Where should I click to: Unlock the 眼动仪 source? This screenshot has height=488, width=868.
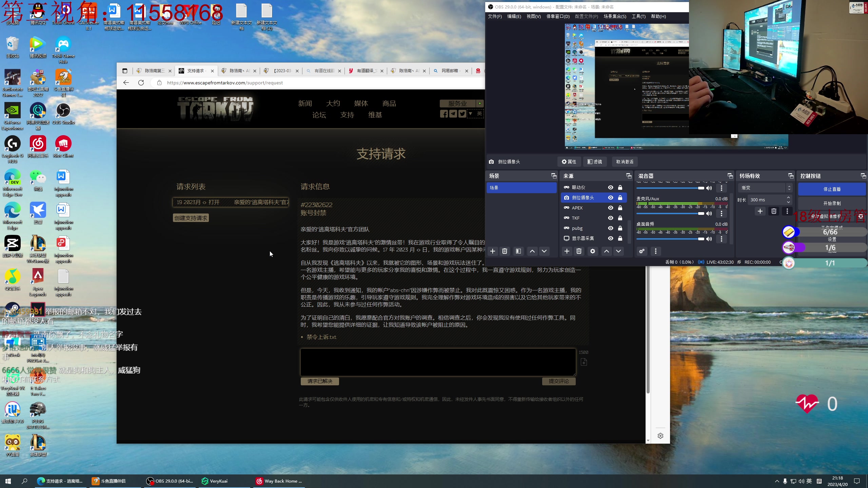click(620, 187)
